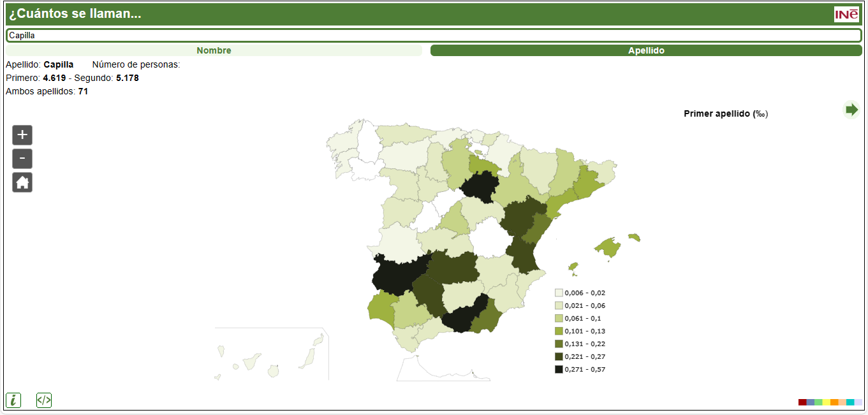Image resolution: width=868 pixels, height=415 pixels.
Task: Pick the dark red color swatch
Action: (x=802, y=402)
